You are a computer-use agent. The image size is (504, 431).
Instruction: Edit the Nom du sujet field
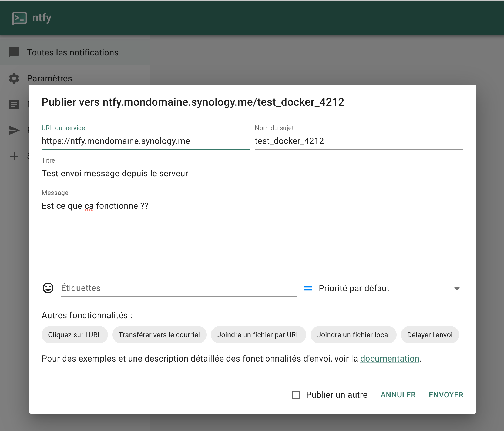pos(359,141)
